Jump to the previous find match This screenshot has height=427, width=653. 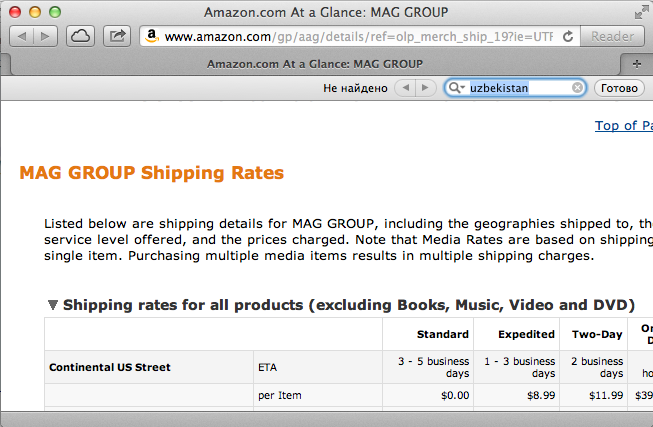click(x=405, y=87)
